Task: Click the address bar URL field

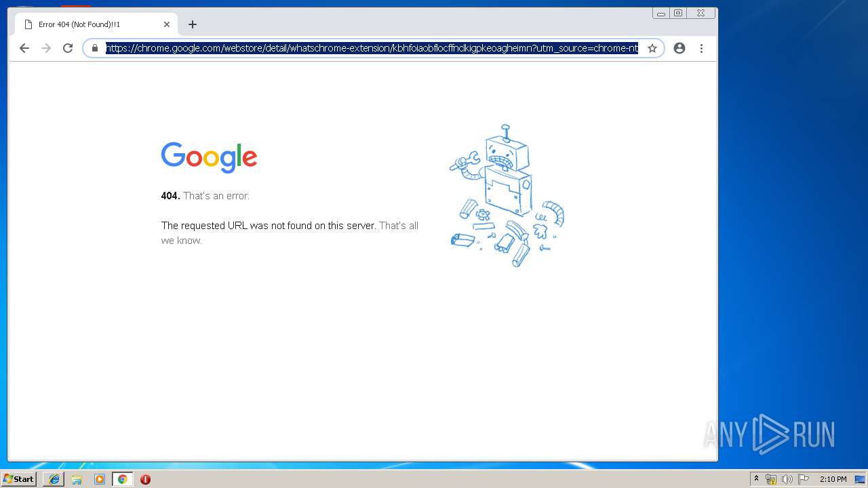Action: click(x=372, y=48)
